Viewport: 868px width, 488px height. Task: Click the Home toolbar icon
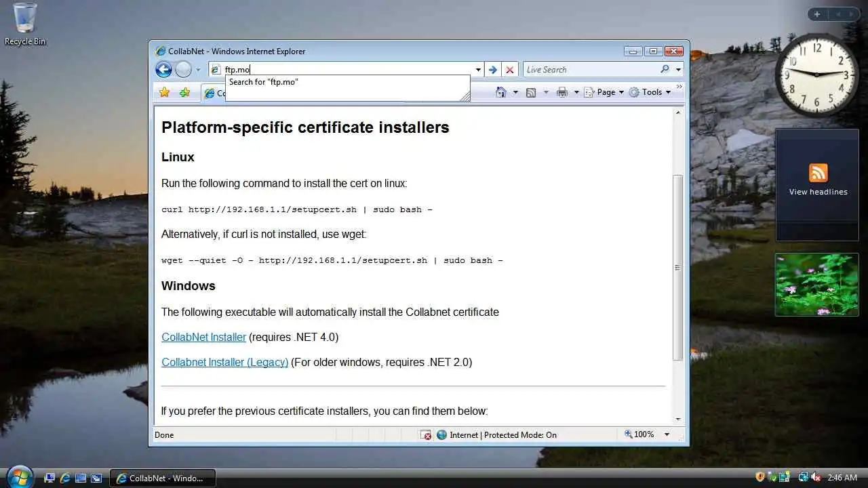[501, 92]
